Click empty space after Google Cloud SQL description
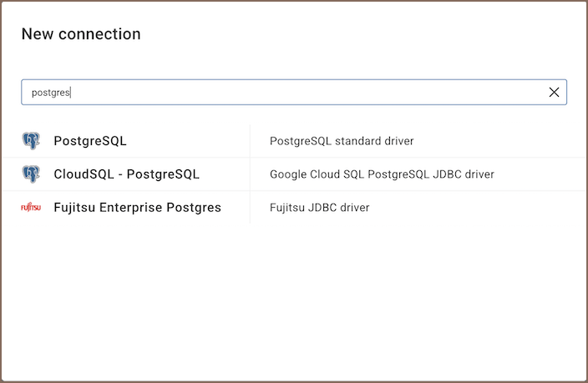The image size is (588, 383). [535, 174]
